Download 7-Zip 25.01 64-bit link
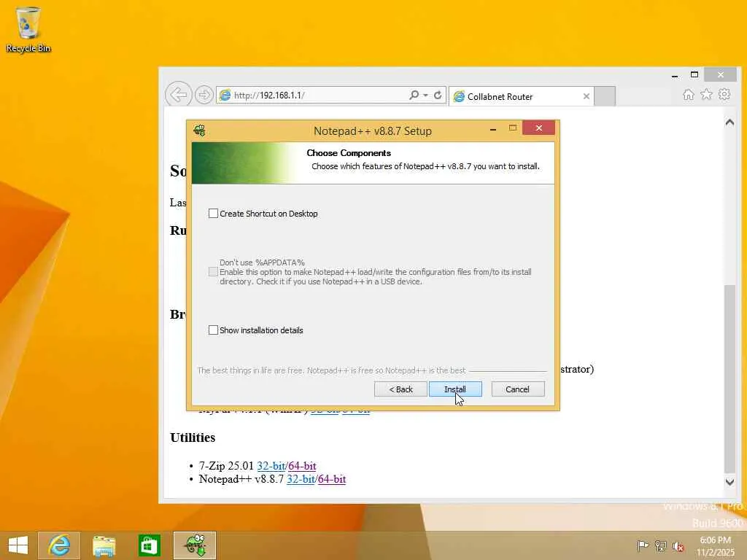Viewport: 747px width, 560px height. coord(302,466)
